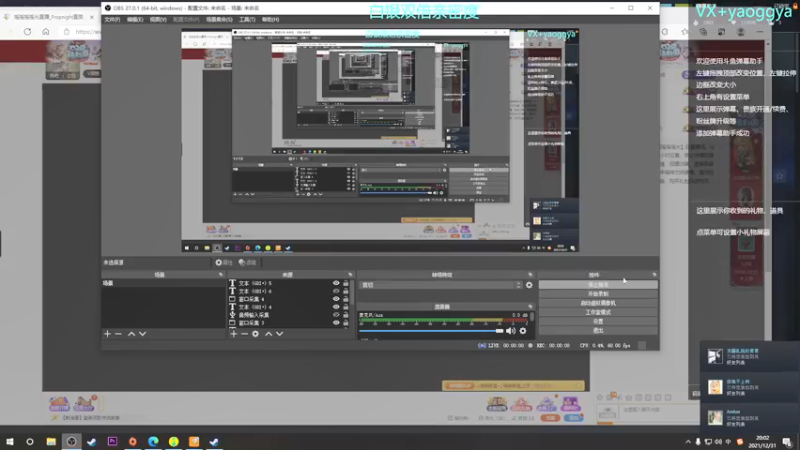Toggle the lock on source 文本 (GDI+) 5
Image resolution: width=800 pixels, height=450 pixels.
(x=345, y=283)
